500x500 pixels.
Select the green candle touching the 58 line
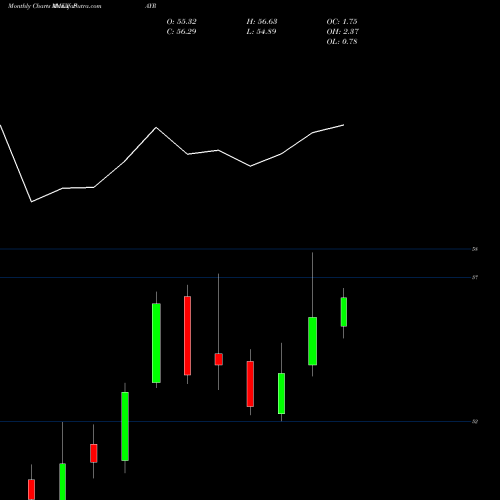tap(312, 341)
